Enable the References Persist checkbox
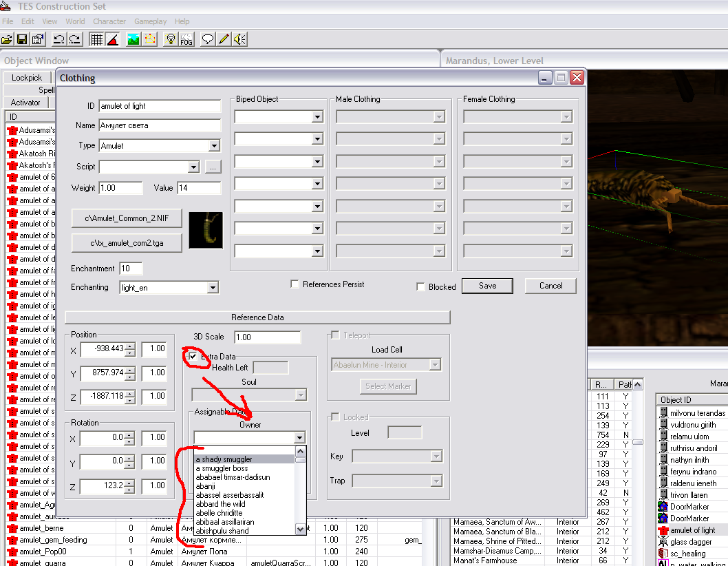728x566 pixels. (x=295, y=284)
